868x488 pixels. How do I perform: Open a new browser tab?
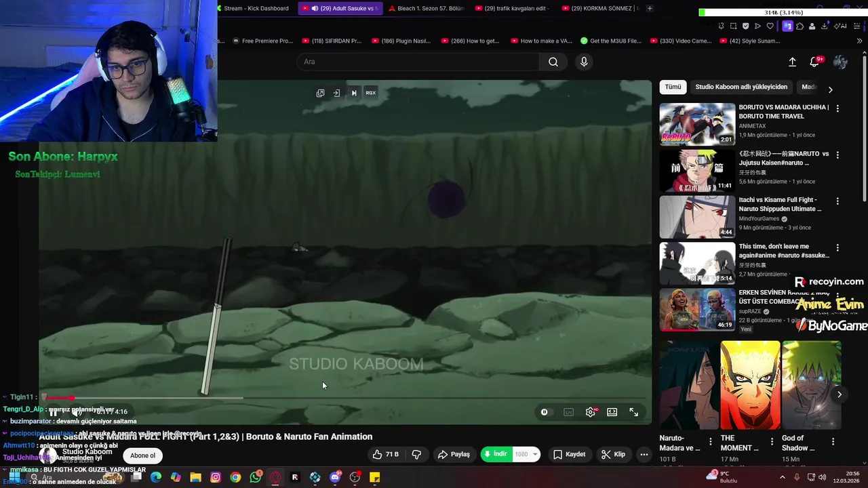pos(650,8)
